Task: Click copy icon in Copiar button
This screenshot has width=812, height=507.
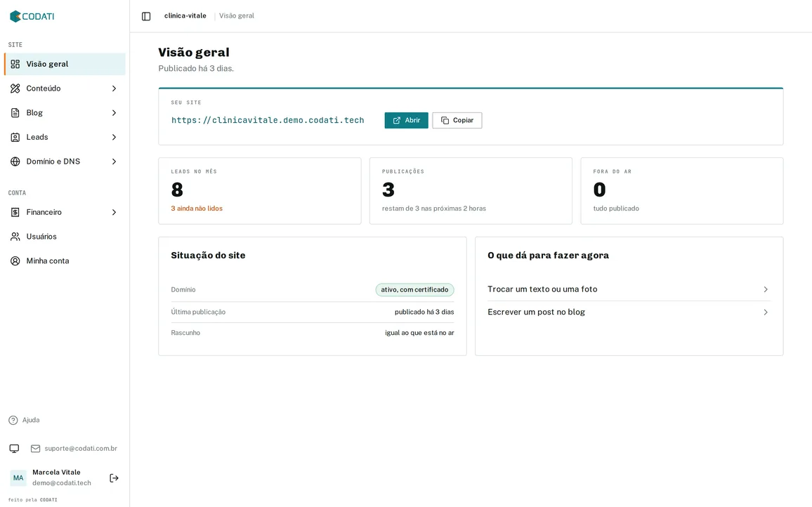Action: pyautogui.click(x=445, y=120)
